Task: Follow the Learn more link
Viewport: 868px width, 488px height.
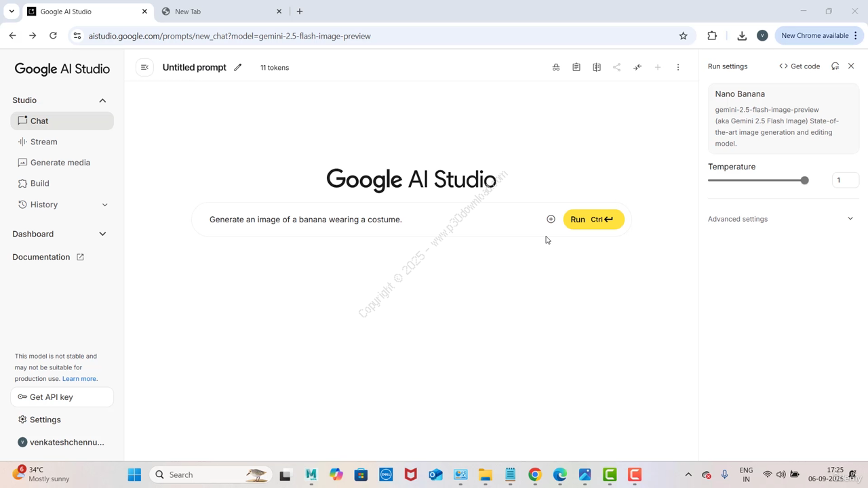Action: (79, 379)
